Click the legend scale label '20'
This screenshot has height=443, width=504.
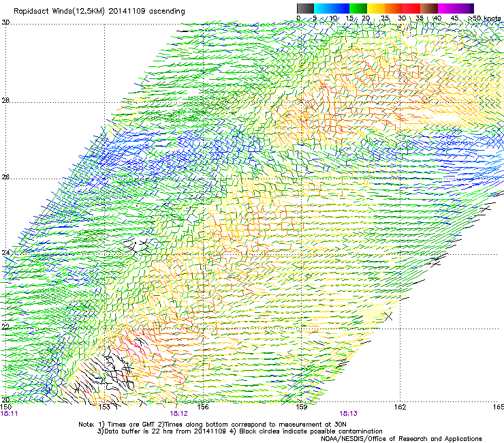coord(366,18)
